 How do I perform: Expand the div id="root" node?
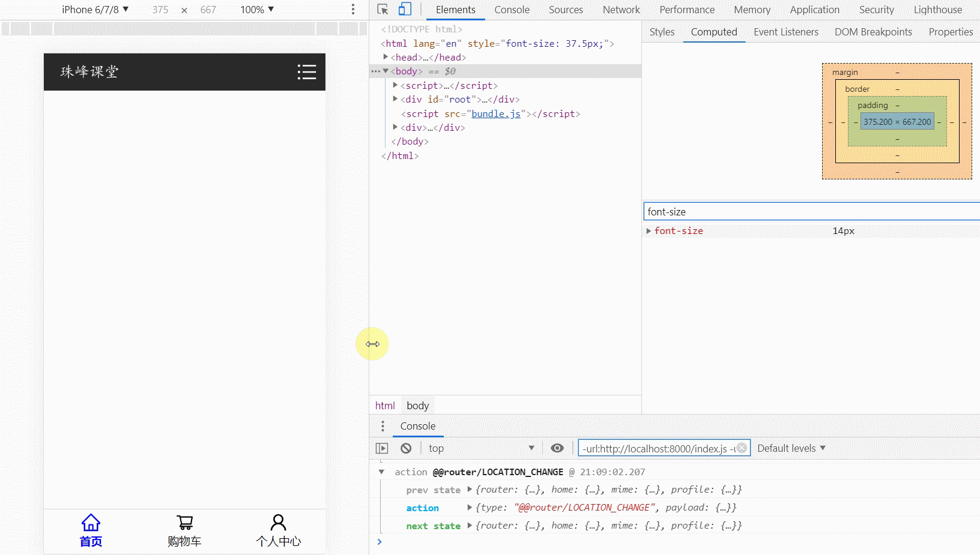tap(395, 99)
